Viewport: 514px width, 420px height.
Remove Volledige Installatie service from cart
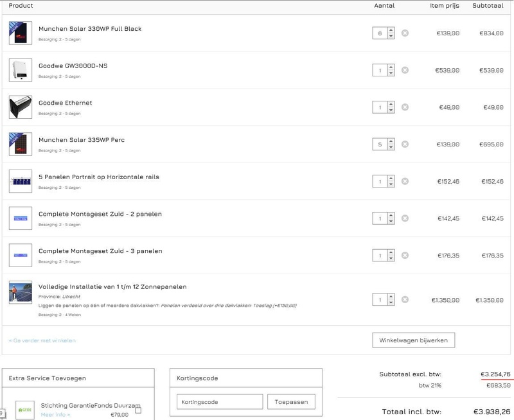pyautogui.click(x=405, y=300)
